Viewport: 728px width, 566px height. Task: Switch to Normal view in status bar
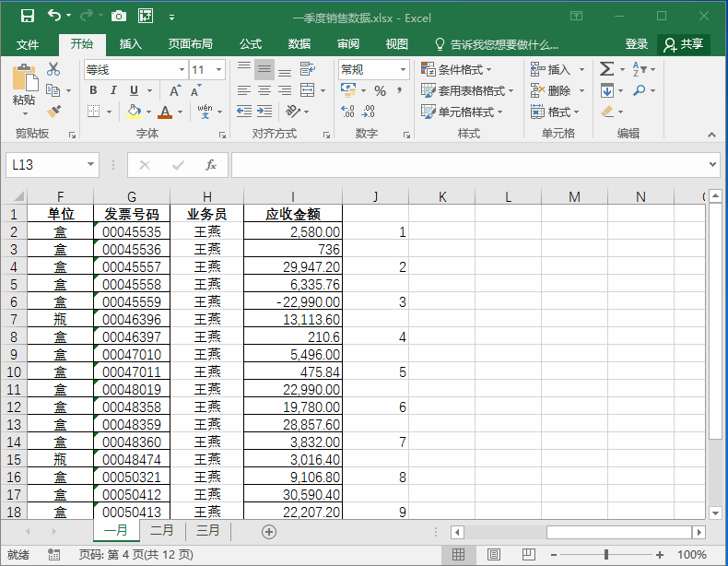[x=458, y=554]
